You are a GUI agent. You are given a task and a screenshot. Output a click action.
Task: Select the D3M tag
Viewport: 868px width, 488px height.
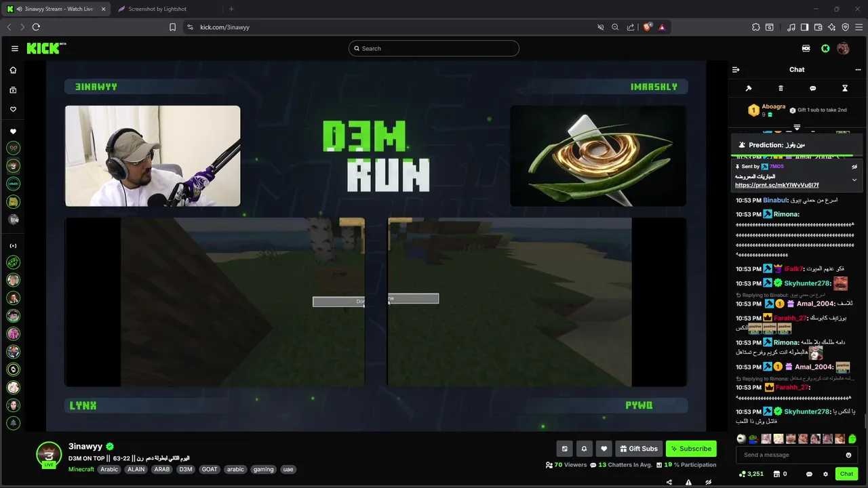[186, 469]
